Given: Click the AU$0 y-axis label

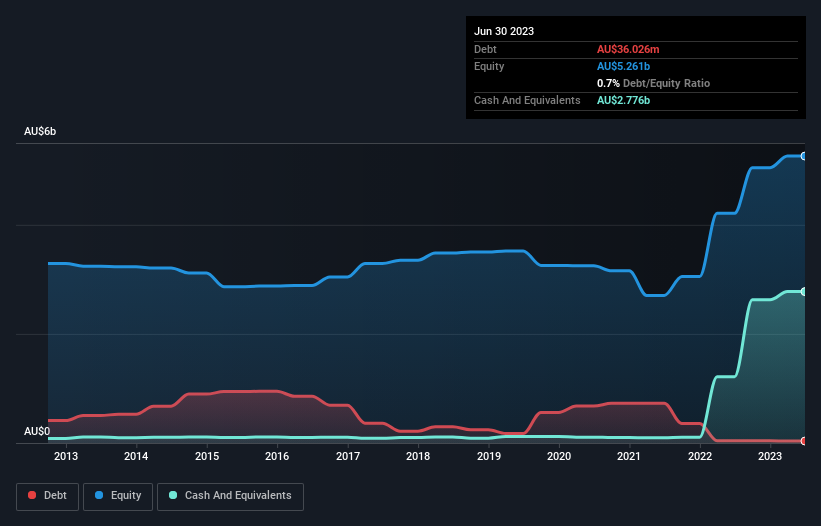Looking at the screenshot, I should (37, 431).
